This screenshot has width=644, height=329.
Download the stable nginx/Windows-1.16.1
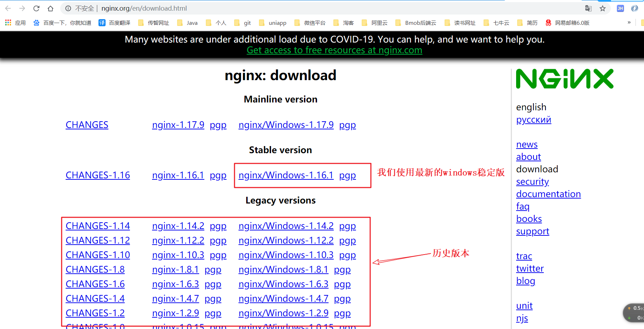[286, 175]
